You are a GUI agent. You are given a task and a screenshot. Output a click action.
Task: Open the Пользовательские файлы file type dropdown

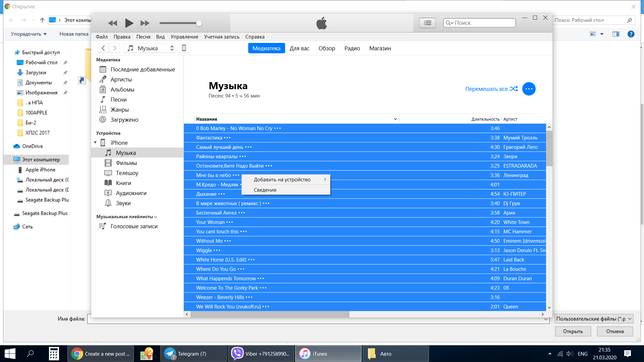594,319
